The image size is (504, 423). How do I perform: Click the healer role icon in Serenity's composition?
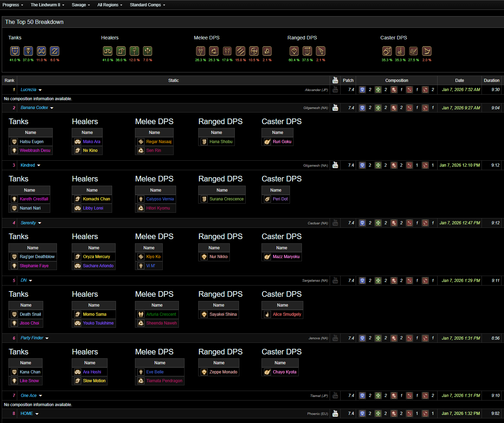(x=378, y=223)
